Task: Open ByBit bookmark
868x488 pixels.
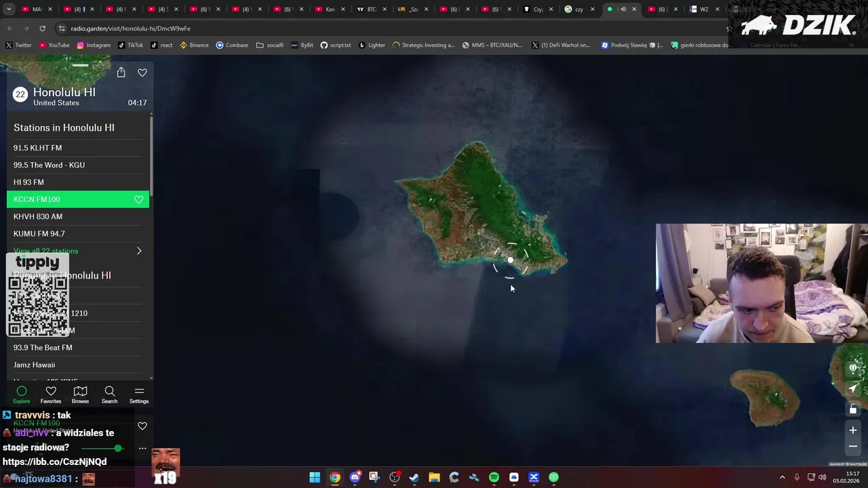Action: (302, 45)
